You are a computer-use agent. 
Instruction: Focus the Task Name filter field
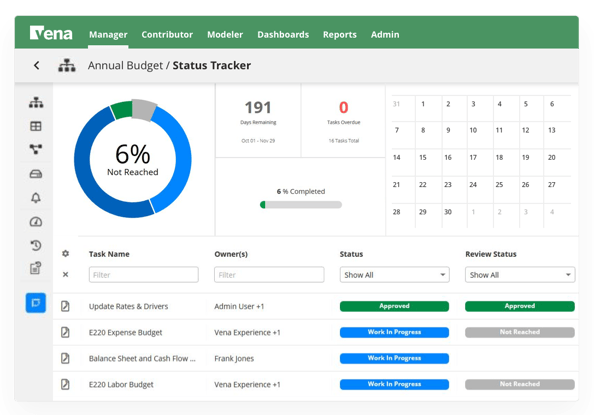click(x=144, y=275)
